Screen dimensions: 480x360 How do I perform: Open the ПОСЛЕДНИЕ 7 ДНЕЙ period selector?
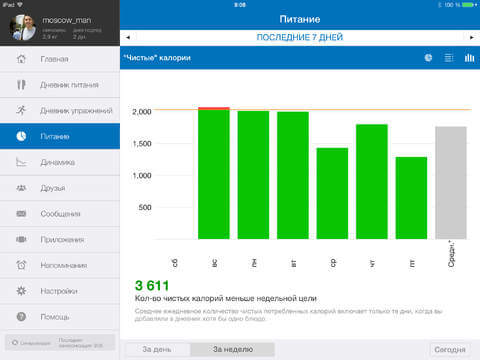pos(300,37)
